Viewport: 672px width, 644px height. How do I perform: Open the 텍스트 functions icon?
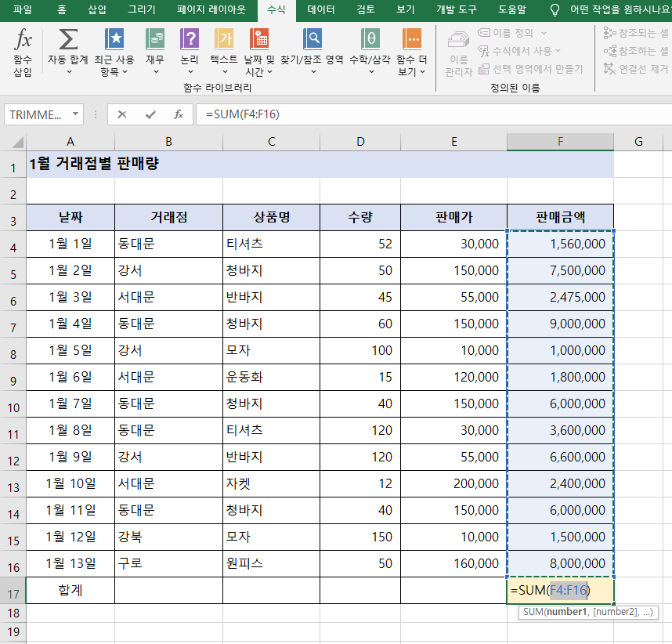click(x=224, y=39)
